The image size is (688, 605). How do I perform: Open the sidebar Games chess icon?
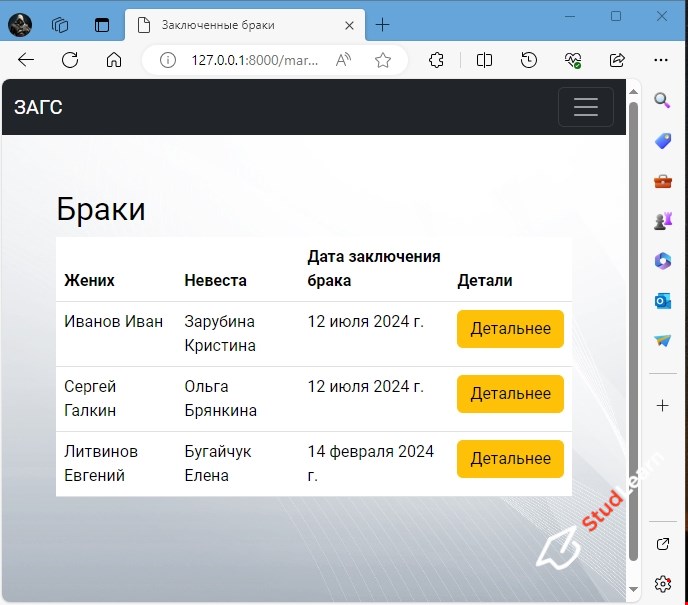point(663,221)
